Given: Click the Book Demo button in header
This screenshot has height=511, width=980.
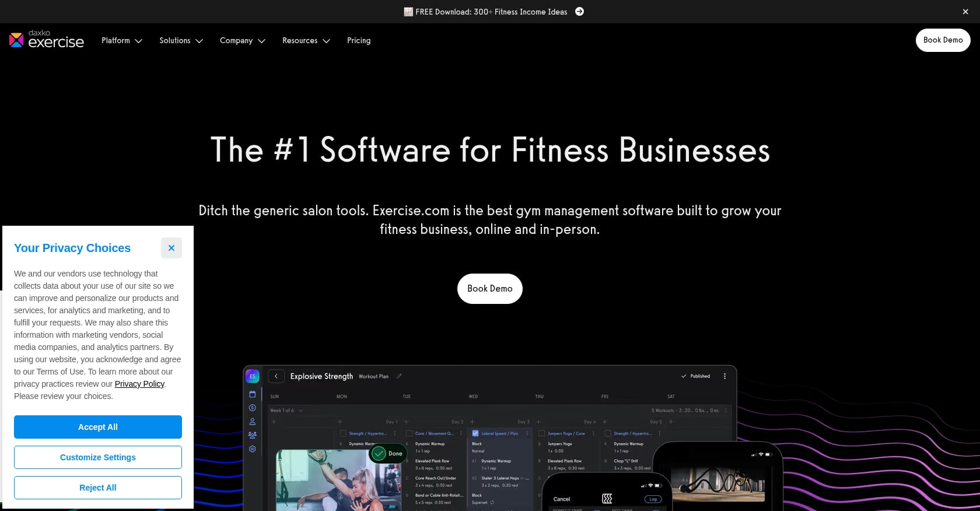Looking at the screenshot, I should click(x=943, y=40).
